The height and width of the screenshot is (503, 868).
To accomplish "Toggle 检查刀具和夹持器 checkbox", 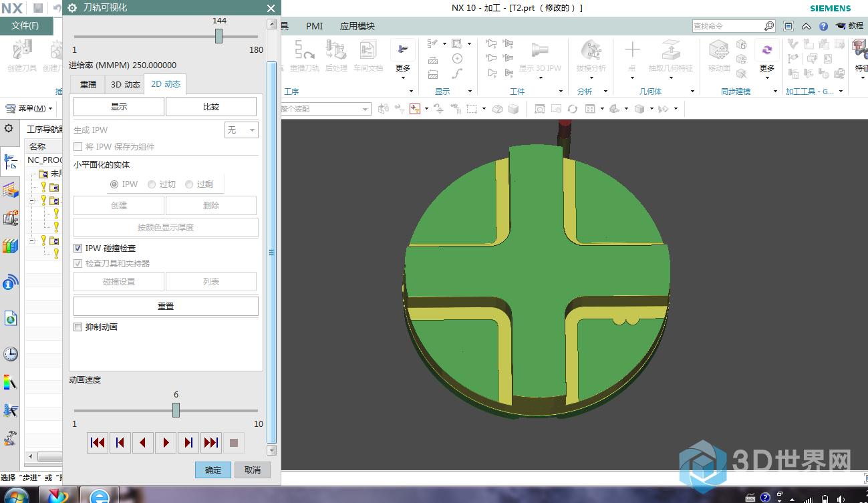I will (78, 264).
